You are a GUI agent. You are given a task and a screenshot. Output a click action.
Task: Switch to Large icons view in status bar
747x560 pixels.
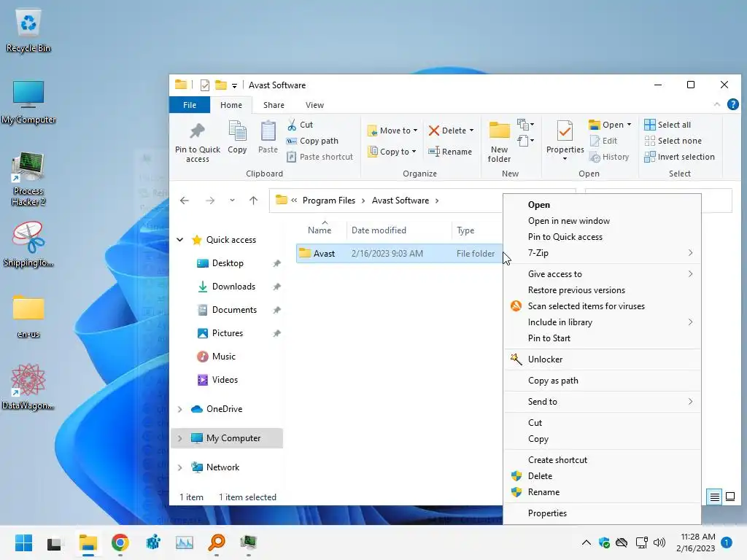point(729,497)
